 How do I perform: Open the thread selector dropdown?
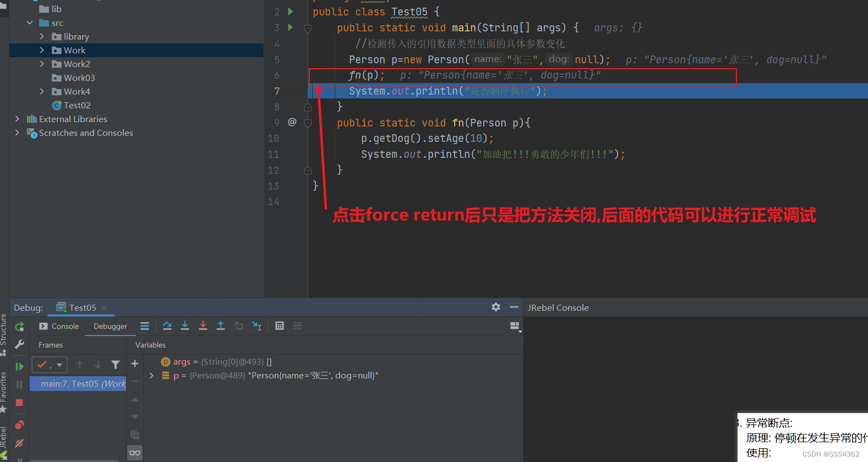(x=50, y=364)
